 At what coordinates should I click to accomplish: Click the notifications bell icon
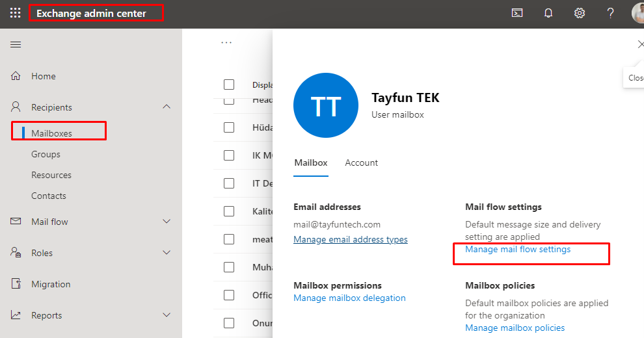pos(548,13)
